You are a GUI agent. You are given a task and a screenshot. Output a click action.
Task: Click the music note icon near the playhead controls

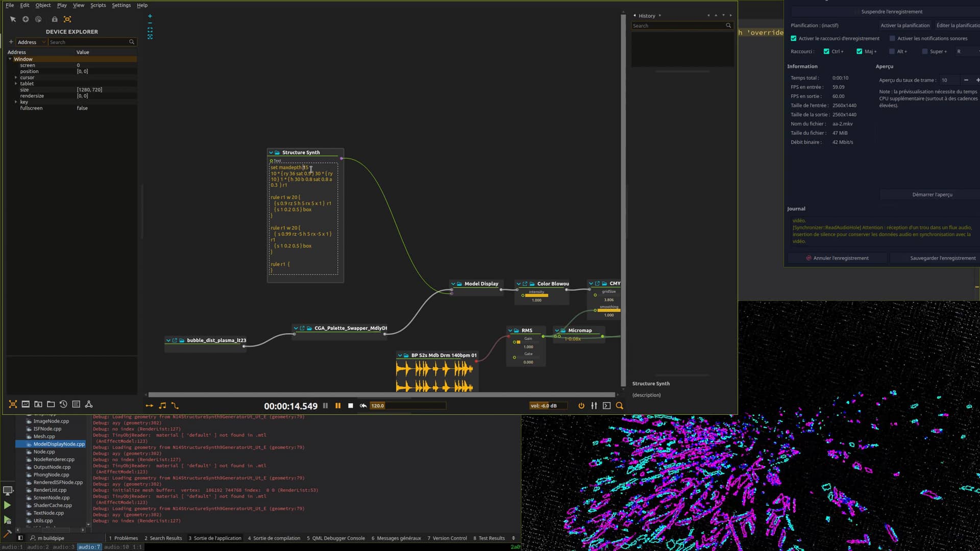pos(162,406)
